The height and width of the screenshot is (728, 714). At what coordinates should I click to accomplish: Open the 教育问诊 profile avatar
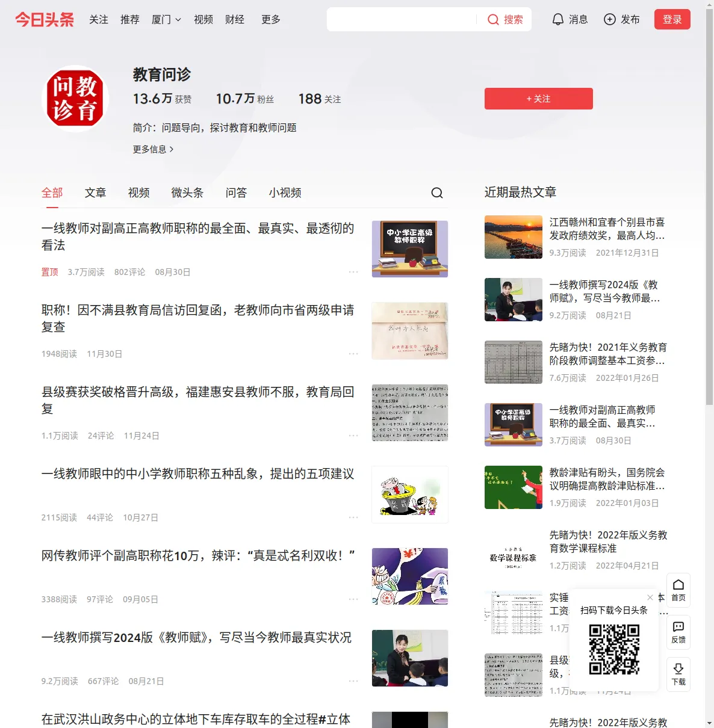[x=75, y=99]
